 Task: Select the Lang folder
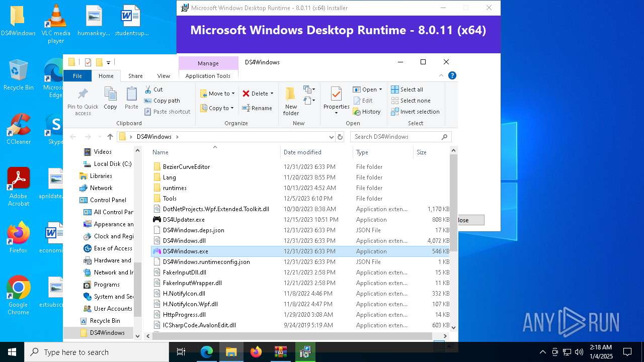coord(300,177)
